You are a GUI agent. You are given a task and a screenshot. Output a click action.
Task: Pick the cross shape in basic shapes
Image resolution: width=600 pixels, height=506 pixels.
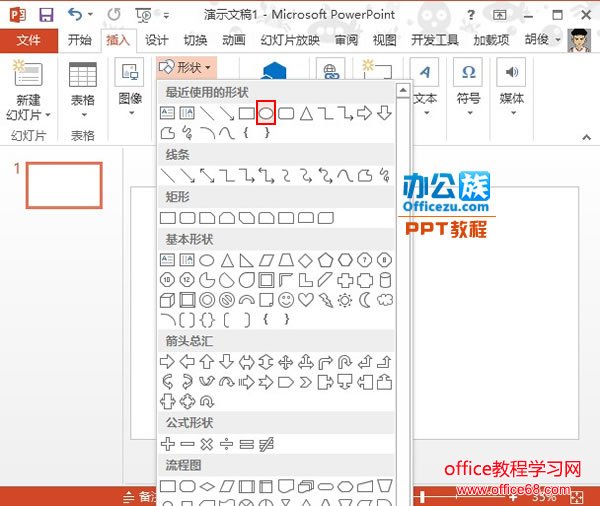(x=345, y=280)
